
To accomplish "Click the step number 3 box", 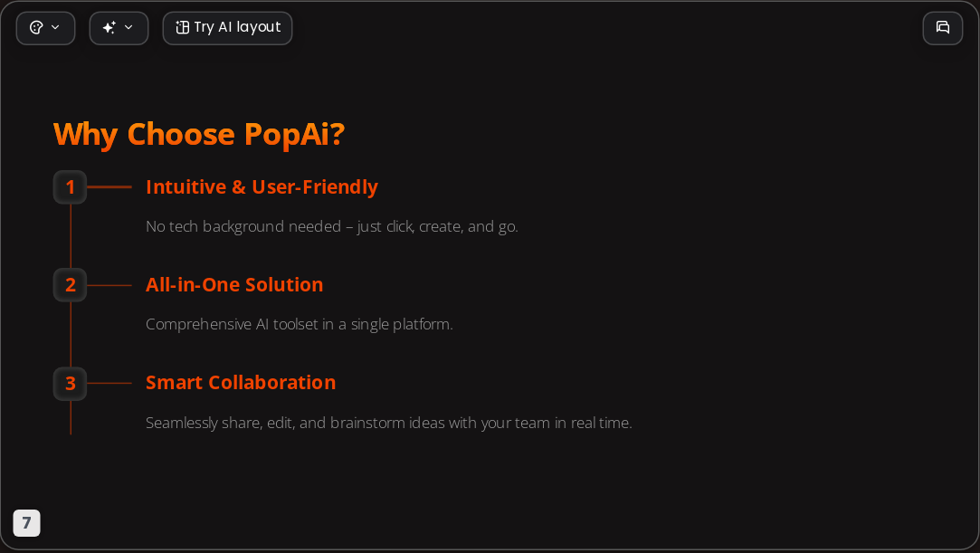I will pyautogui.click(x=70, y=383).
